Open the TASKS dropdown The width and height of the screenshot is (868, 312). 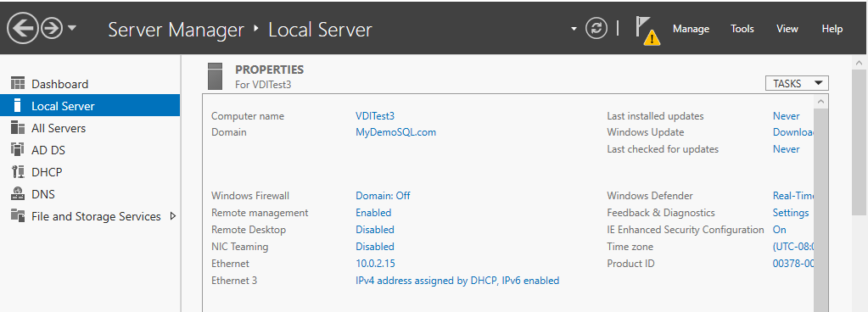coord(797,84)
